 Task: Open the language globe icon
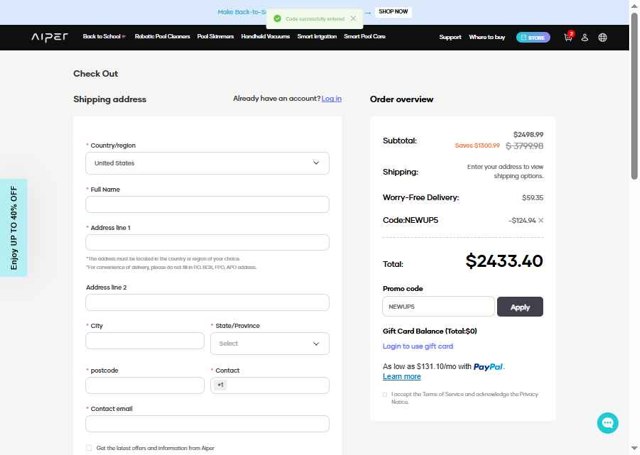click(602, 38)
